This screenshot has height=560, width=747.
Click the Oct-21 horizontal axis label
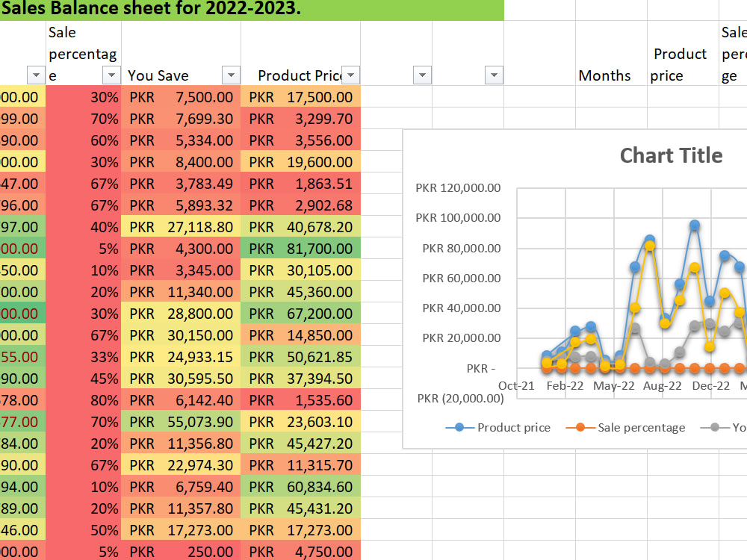pos(515,386)
